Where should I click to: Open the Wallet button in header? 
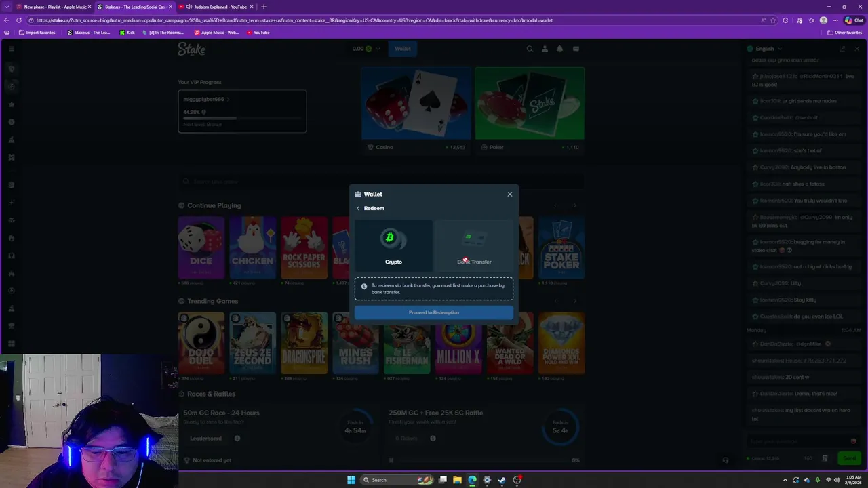click(x=403, y=49)
